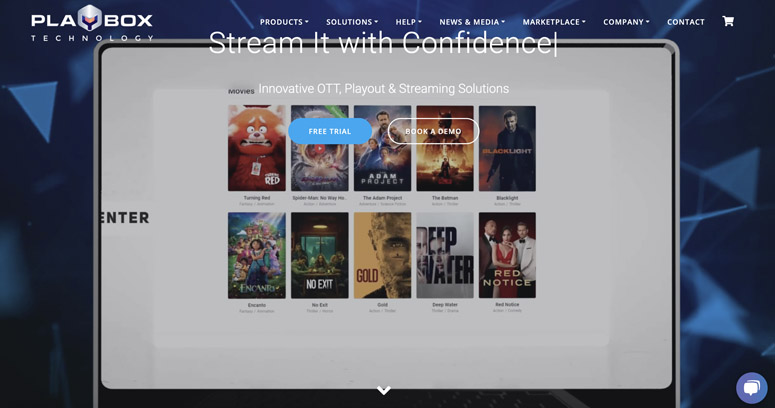Click the 'Innovative OTT, Playout & Streaming Solutions' subtitle

coord(384,89)
